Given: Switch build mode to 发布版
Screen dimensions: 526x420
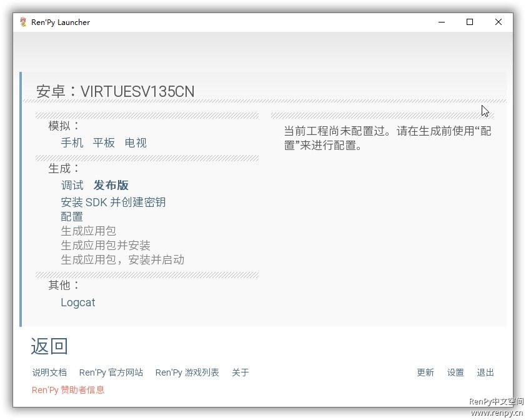Looking at the screenshot, I should tap(111, 186).
